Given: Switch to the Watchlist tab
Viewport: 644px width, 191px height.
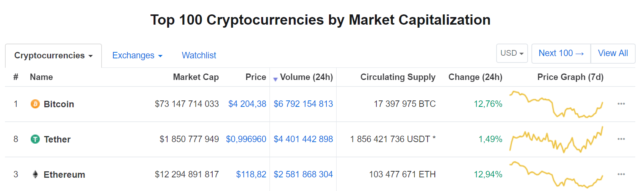Looking at the screenshot, I should (199, 55).
